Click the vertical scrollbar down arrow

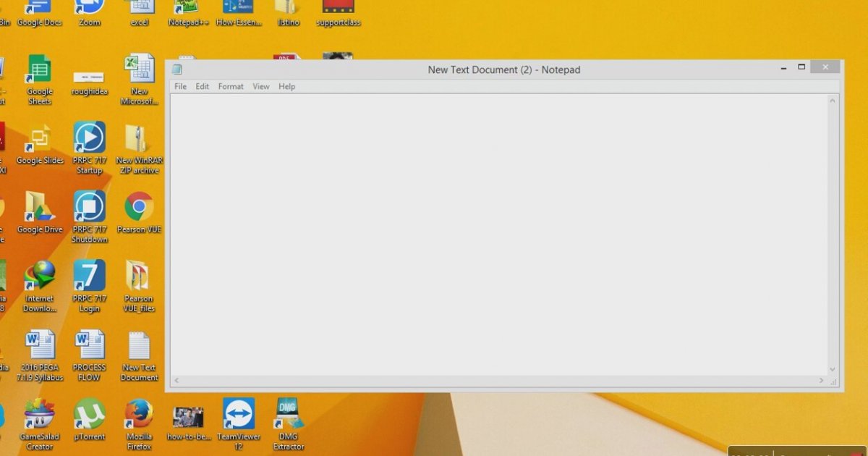click(833, 369)
